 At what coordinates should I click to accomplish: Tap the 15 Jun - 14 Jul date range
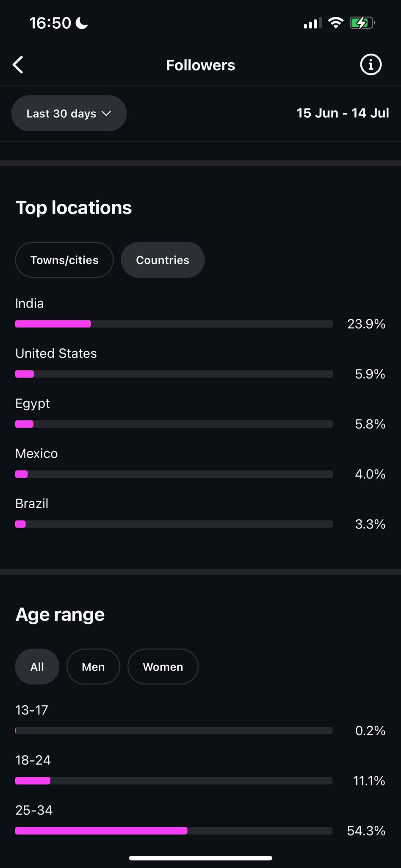[x=342, y=113]
